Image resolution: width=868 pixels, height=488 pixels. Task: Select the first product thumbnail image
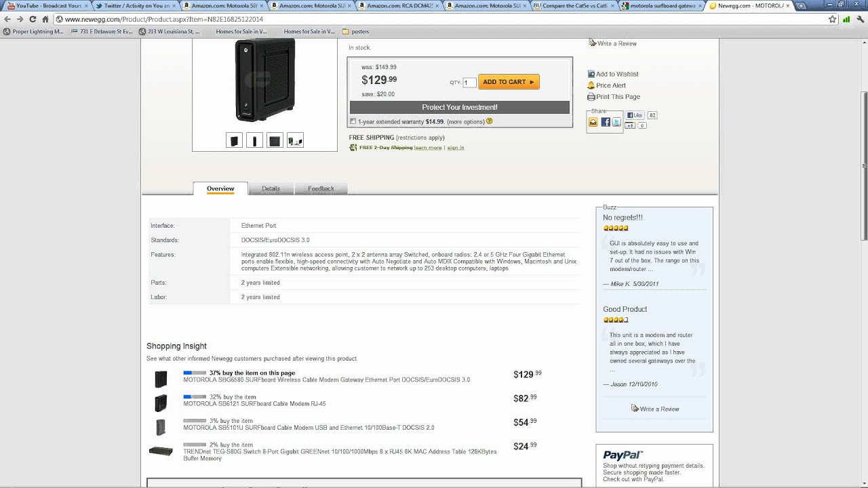[234, 140]
